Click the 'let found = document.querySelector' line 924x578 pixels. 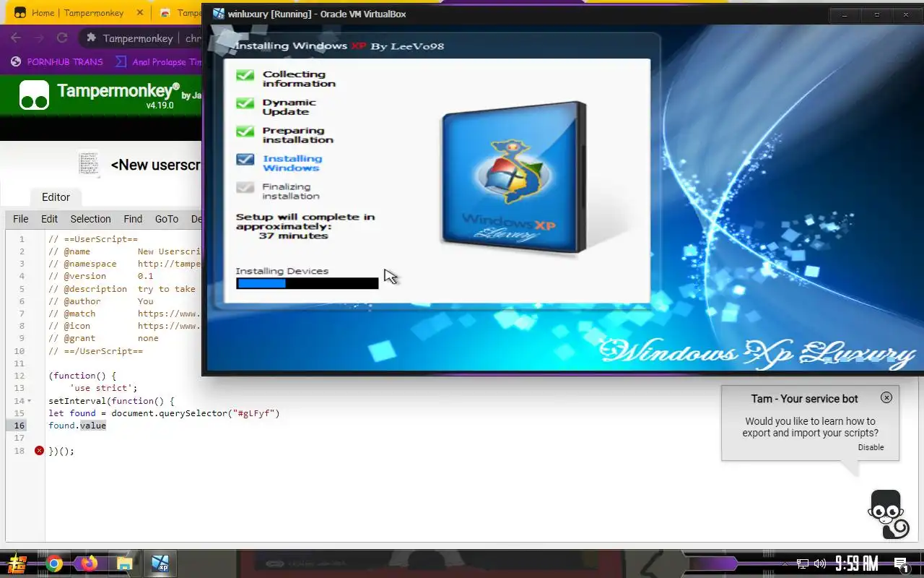164,413
